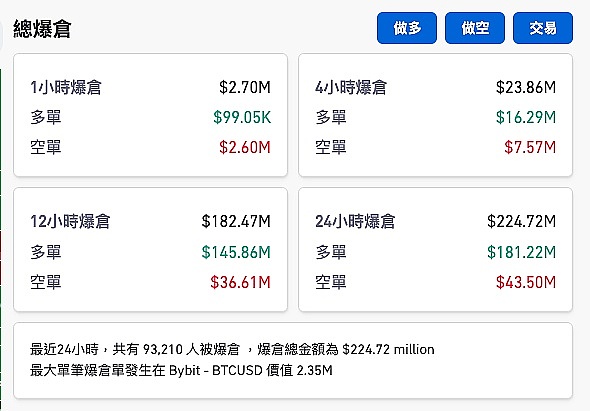Click 多單 label in 1小時爆倉 card

[46, 117]
